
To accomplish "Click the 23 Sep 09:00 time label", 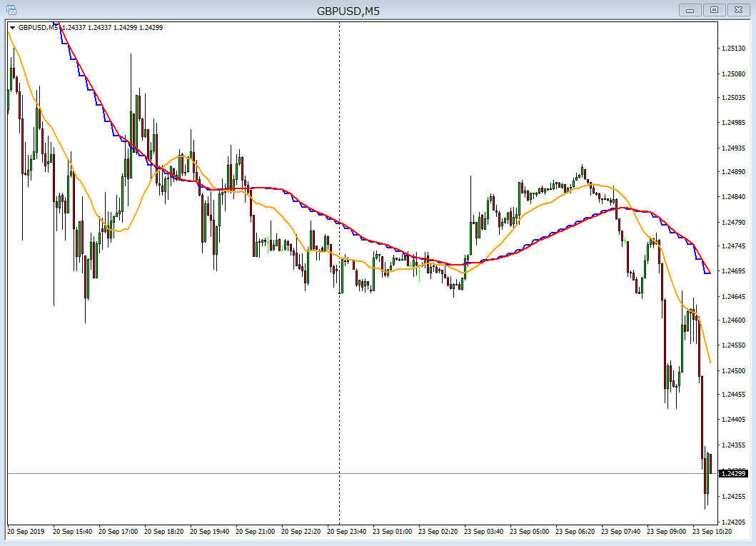I will pos(666,532).
